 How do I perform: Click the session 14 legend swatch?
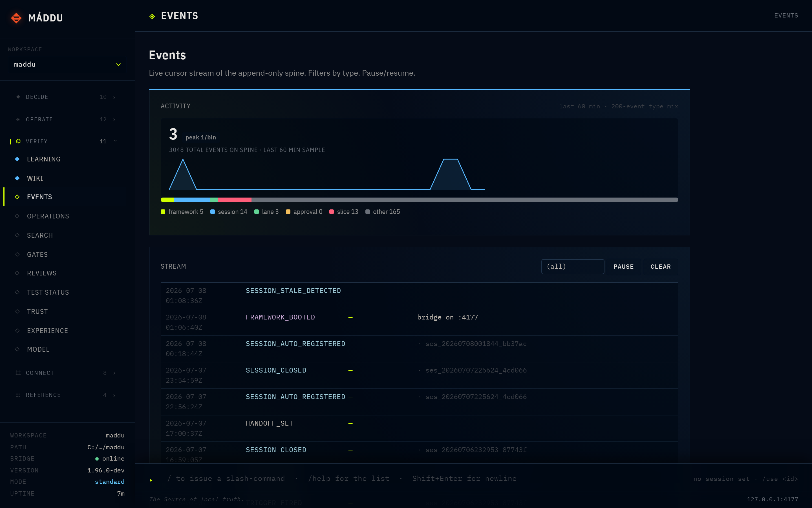(x=212, y=212)
